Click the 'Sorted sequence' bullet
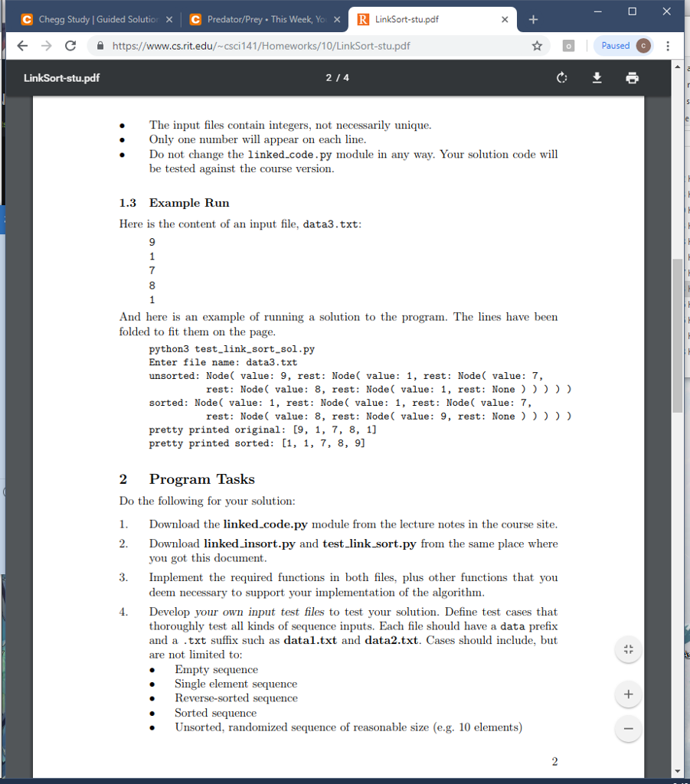The image size is (690, 784). click(215, 713)
